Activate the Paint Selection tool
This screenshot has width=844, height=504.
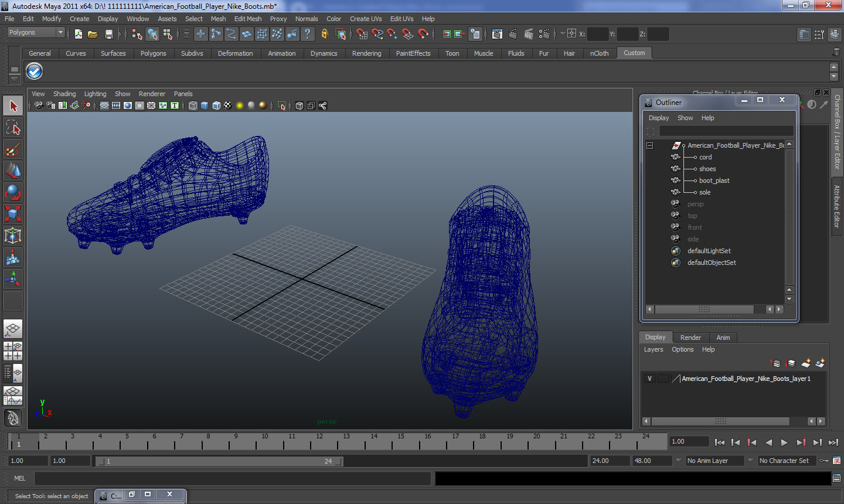coord(13,149)
